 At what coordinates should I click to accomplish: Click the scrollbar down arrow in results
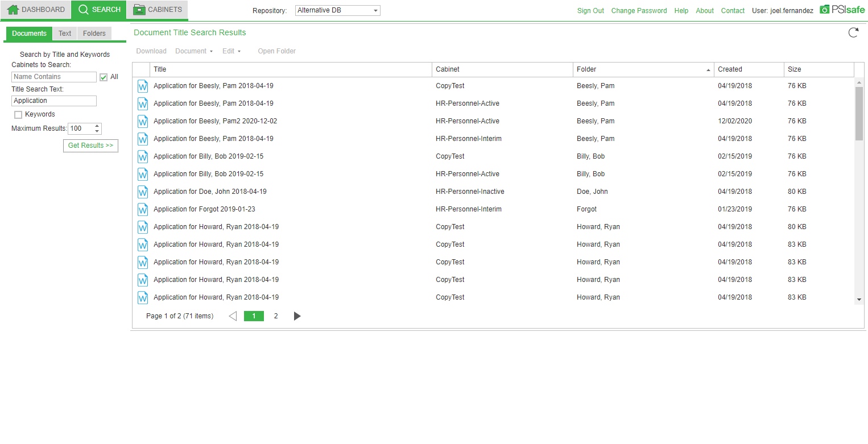(x=859, y=299)
